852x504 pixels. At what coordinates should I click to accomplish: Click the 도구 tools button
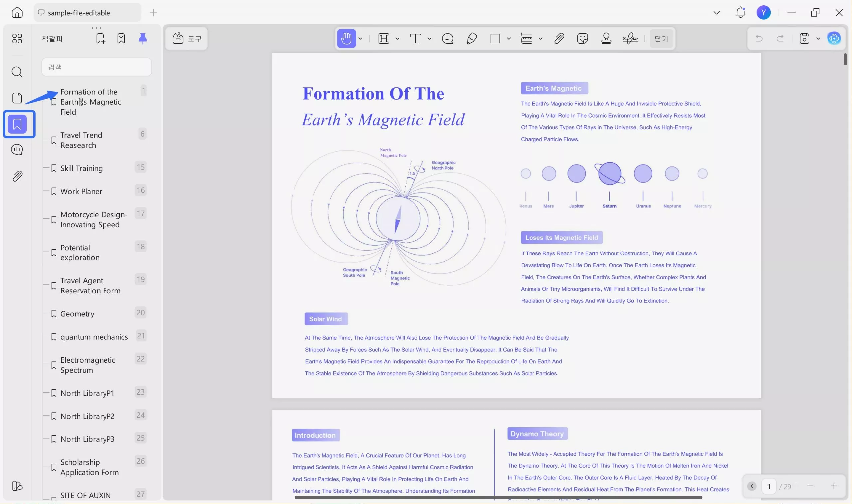point(186,38)
